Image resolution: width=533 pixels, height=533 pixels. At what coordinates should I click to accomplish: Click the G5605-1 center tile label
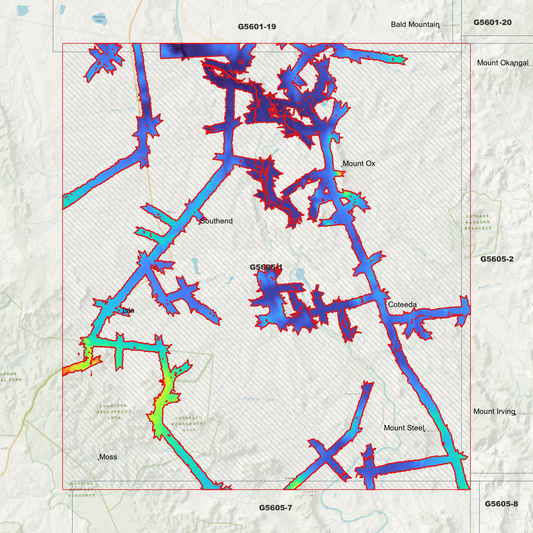266,268
